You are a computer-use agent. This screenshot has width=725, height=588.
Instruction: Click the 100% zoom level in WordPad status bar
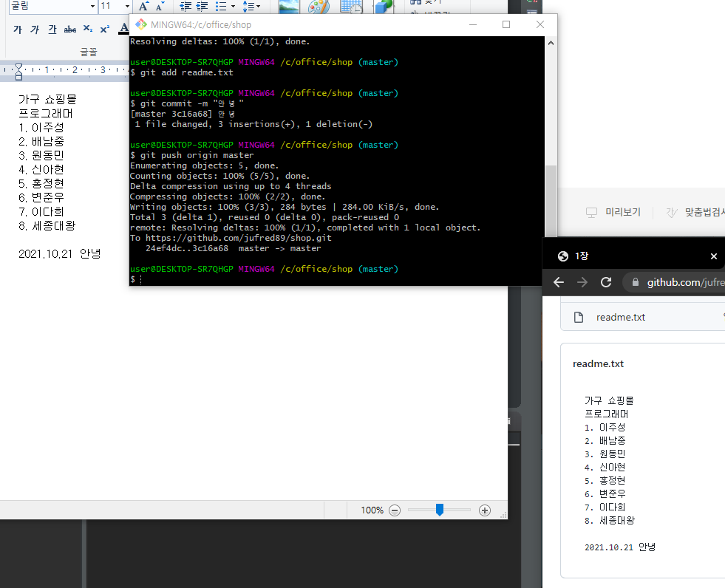pos(372,510)
